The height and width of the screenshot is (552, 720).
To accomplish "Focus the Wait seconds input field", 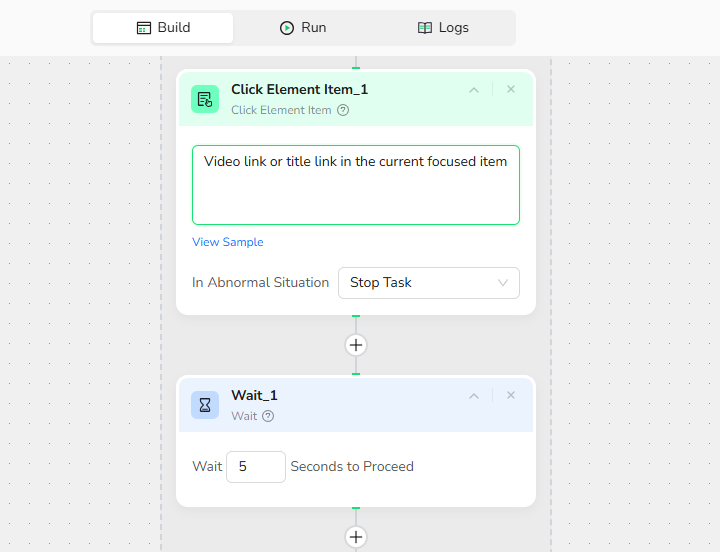I will [255, 467].
